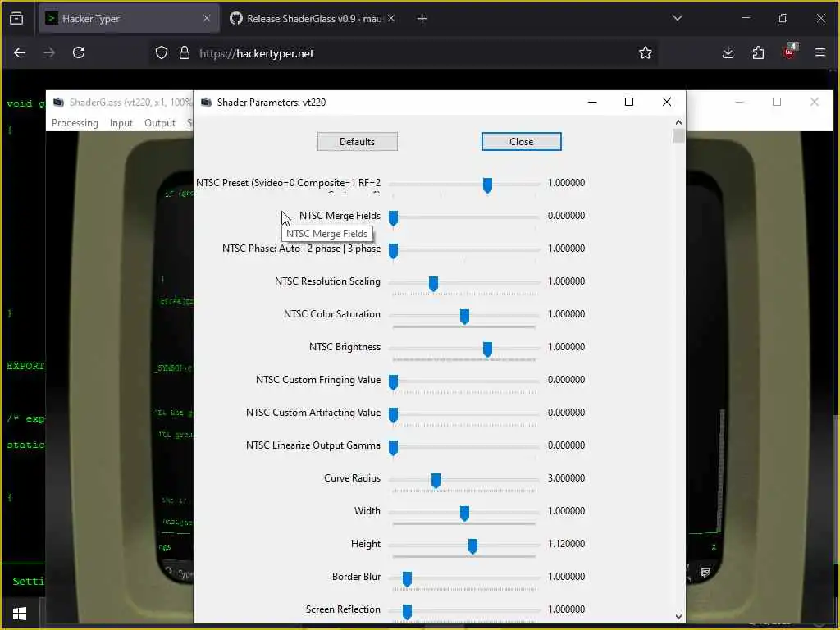840x630 pixels.
Task: Click the NTSC Linearize Output Gamma slider
Action: pos(464,447)
